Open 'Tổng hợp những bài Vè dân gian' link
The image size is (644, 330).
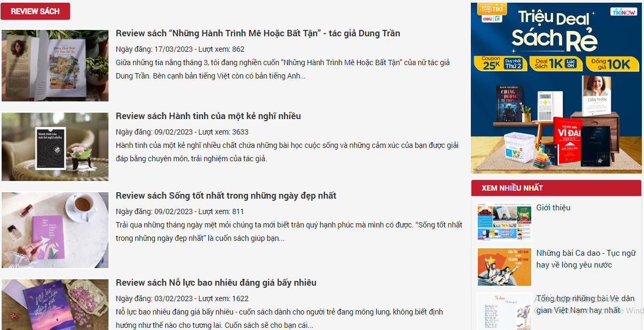585,304
